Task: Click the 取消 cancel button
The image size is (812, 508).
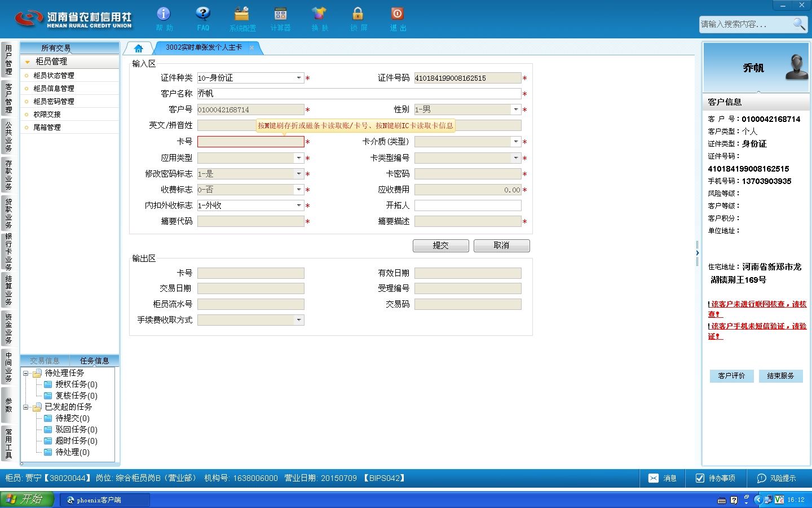Action: 501,246
